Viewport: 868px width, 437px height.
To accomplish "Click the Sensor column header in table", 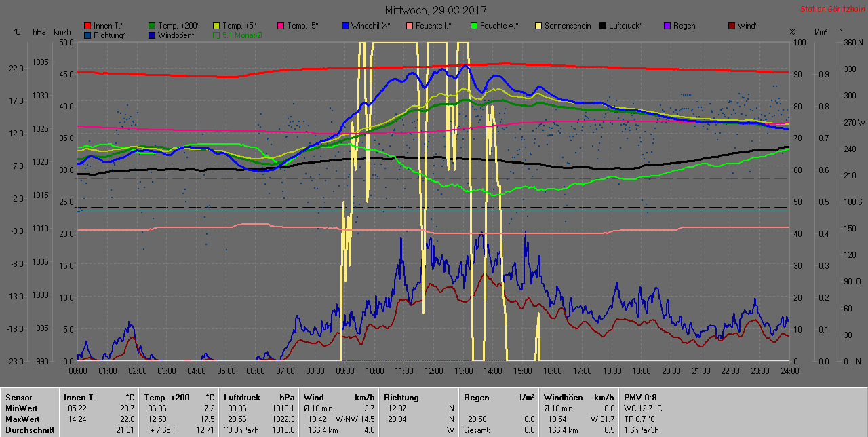I will (x=18, y=398).
